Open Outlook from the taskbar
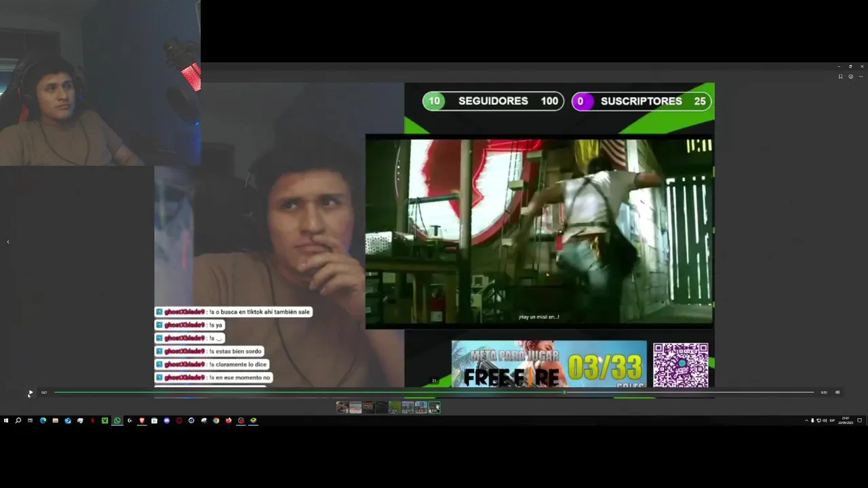The image size is (868, 488). coord(68,420)
